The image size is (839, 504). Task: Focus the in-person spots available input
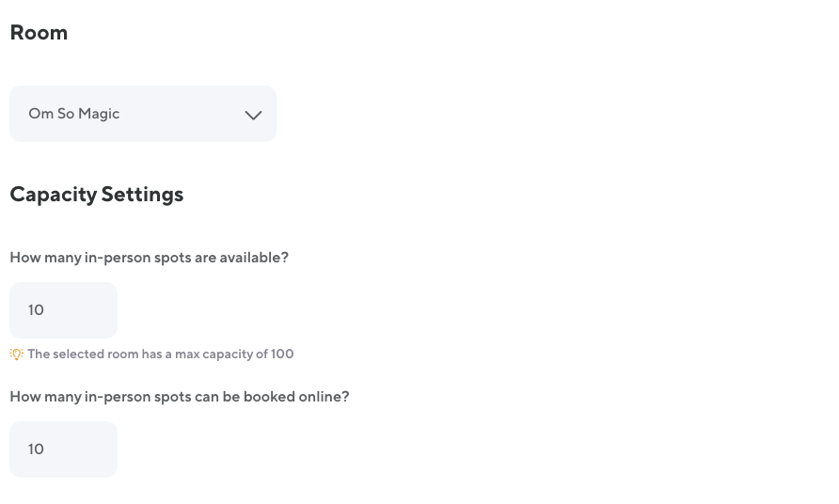point(63,310)
